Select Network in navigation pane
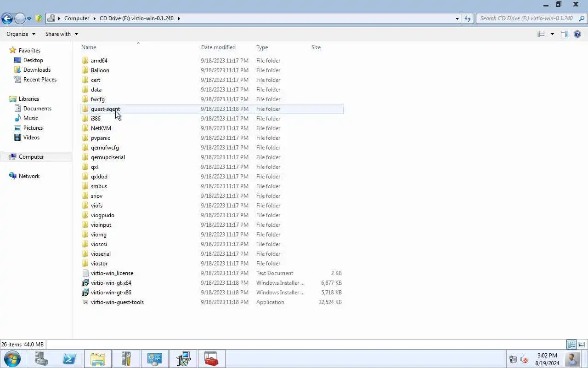This screenshot has width=588, height=368. (x=29, y=176)
